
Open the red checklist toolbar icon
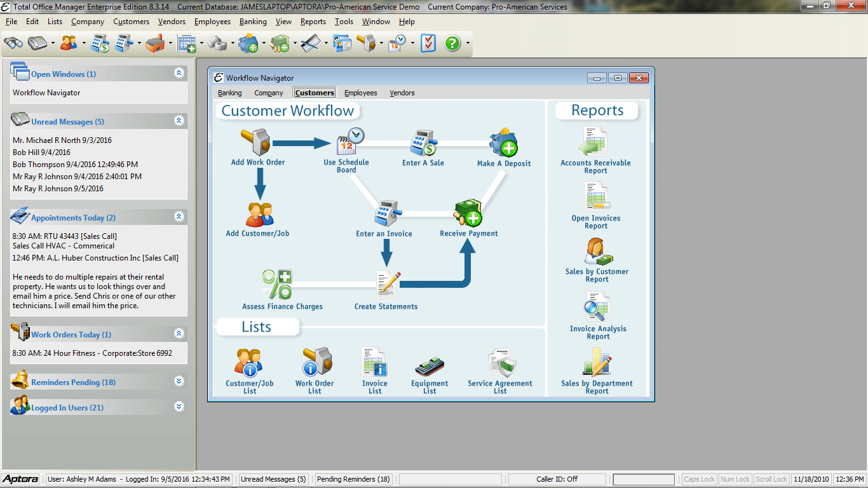428,43
